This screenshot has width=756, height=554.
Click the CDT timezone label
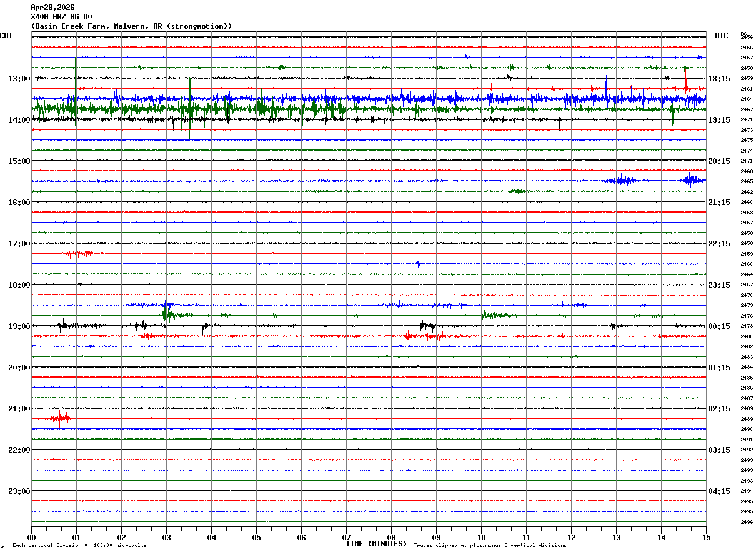click(6, 36)
